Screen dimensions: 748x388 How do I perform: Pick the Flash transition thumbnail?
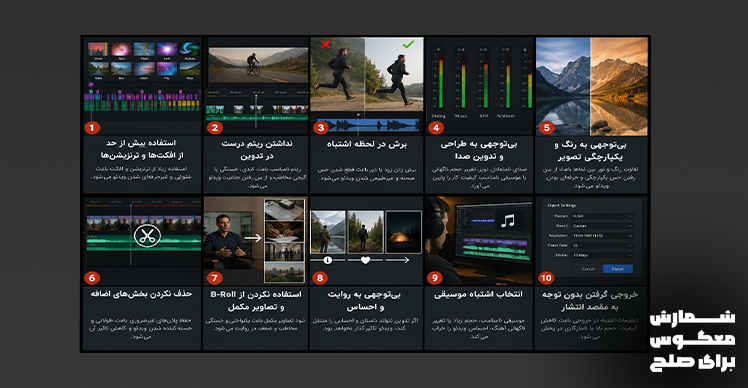pos(144,49)
